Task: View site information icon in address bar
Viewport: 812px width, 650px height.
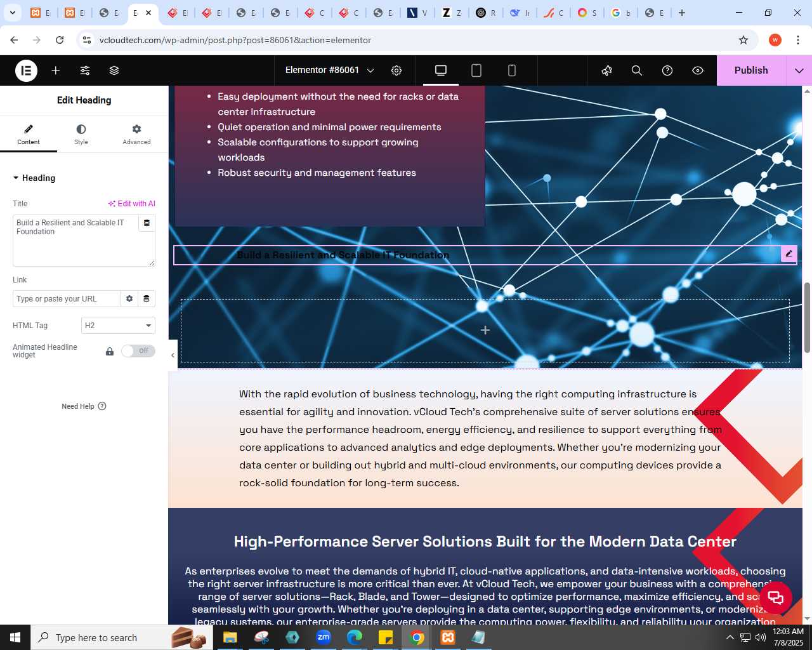Action: pos(87,40)
